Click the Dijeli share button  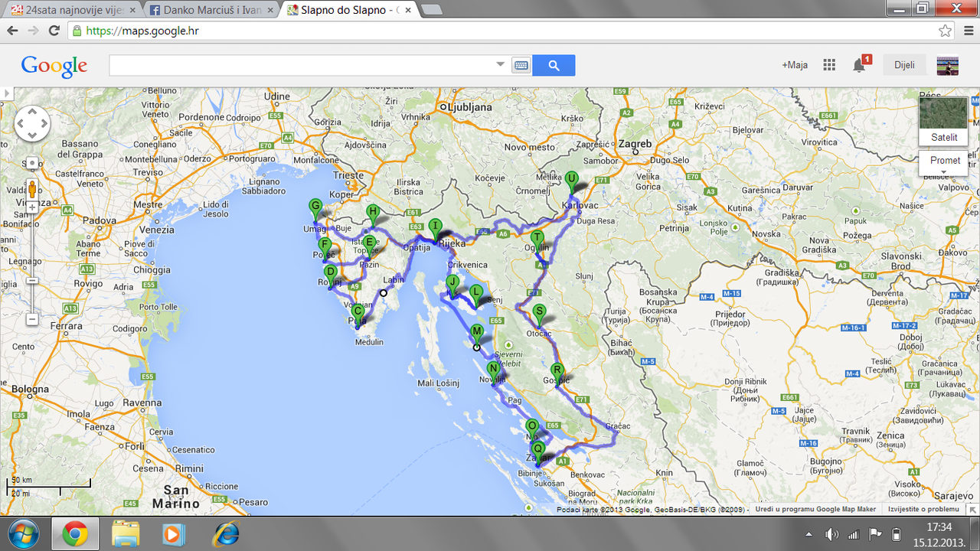904,65
